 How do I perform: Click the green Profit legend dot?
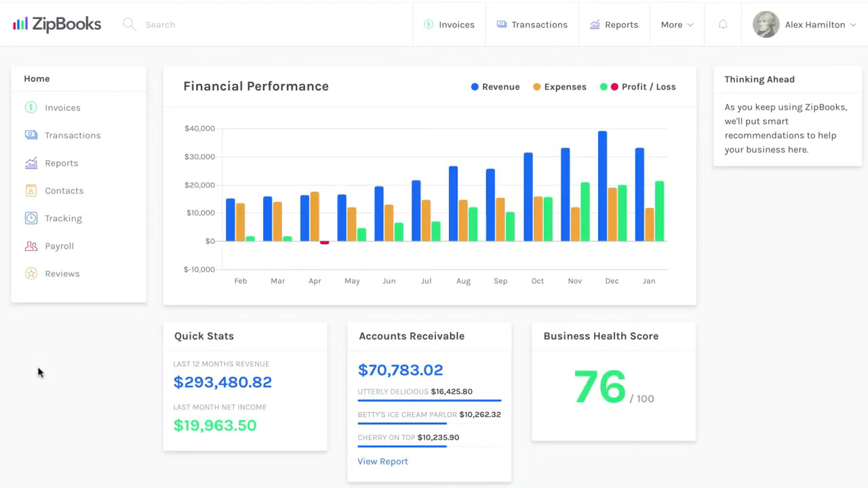click(x=604, y=87)
